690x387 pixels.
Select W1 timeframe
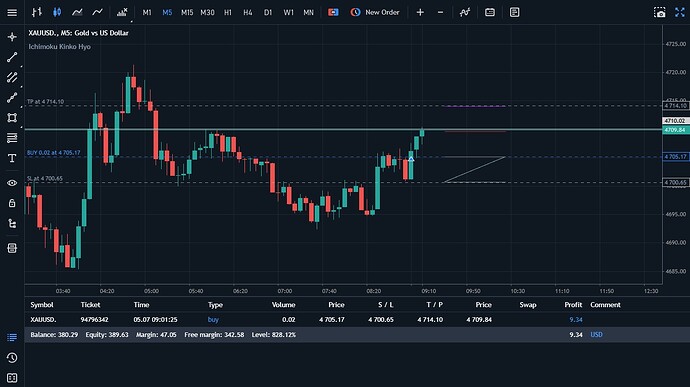pos(288,12)
